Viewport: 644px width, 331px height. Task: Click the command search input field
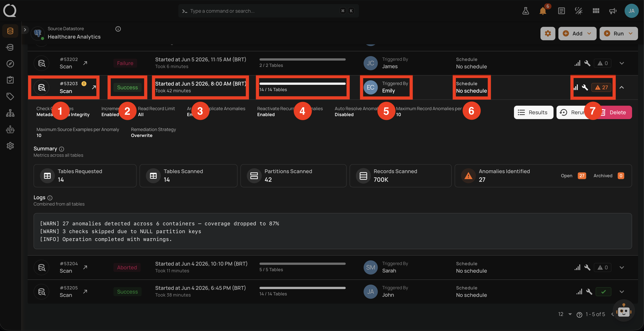coord(268,11)
